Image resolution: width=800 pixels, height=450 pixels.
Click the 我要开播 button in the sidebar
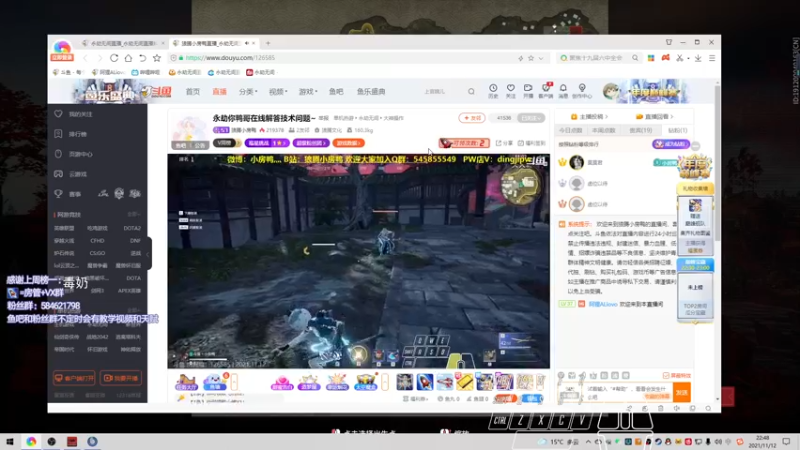[120, 378]
